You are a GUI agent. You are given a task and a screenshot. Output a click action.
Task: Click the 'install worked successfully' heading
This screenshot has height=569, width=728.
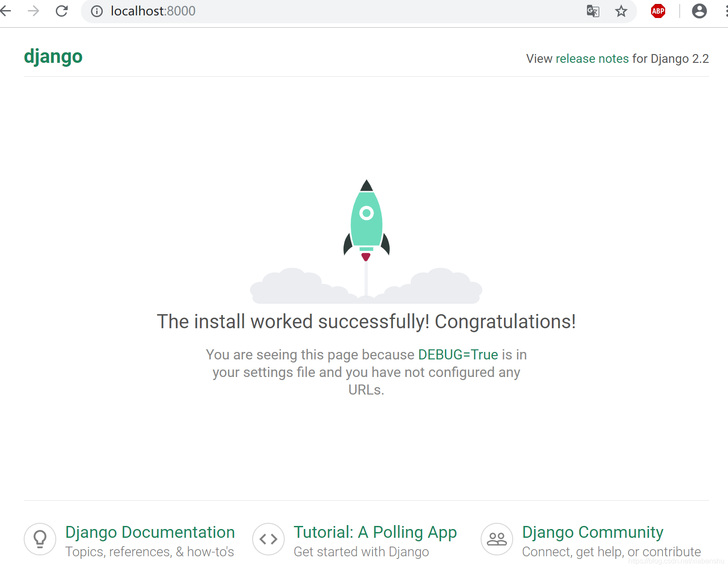pos(366,322)
